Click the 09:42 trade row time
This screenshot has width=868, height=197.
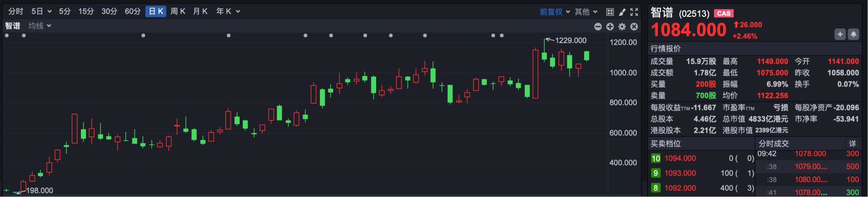(x=767, y=154)
